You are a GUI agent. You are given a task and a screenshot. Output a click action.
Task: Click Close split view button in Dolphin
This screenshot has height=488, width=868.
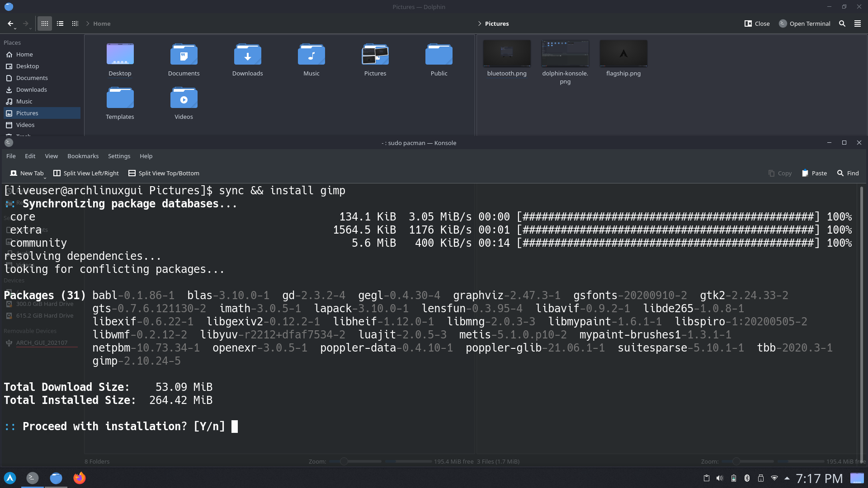tap(757, 23)
